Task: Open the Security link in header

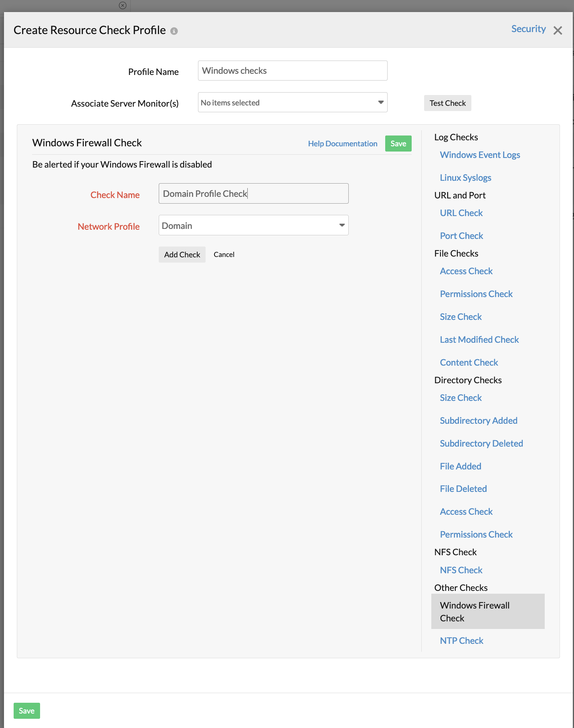Action: click(x=528, y=29)
